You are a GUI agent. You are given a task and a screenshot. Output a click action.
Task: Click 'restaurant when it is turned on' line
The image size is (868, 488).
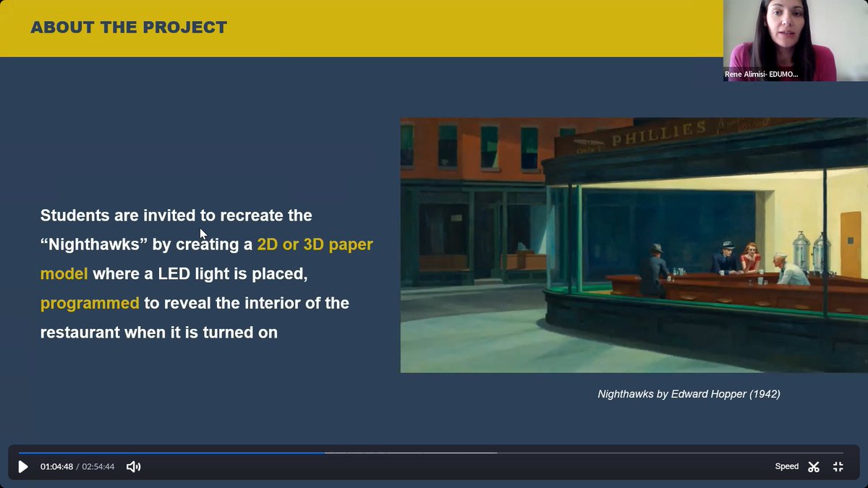pos(159,333)
